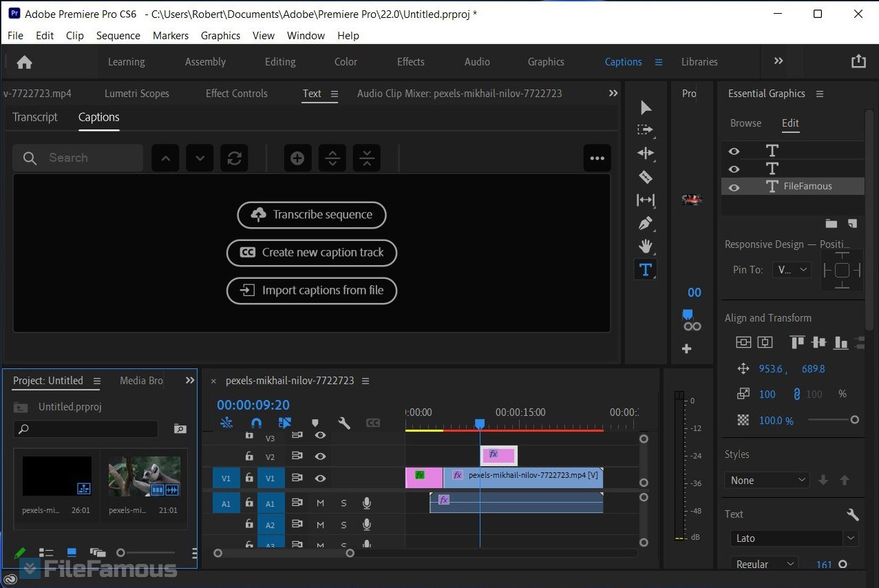
Task: Mute audio track A1
Action: pos(320,503)
